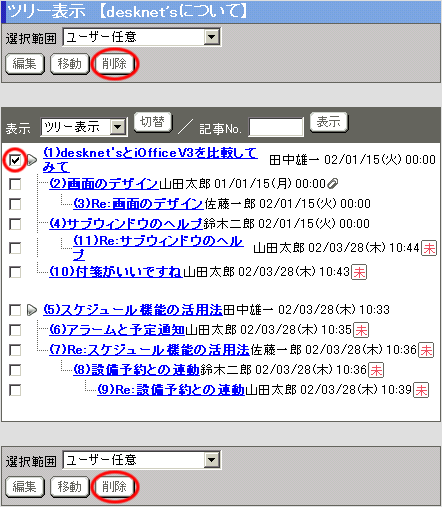Open the bottom 選択範囲 dropdown
Image resolution: width=442 pixels, height=507 pixels.
(142, 460)
